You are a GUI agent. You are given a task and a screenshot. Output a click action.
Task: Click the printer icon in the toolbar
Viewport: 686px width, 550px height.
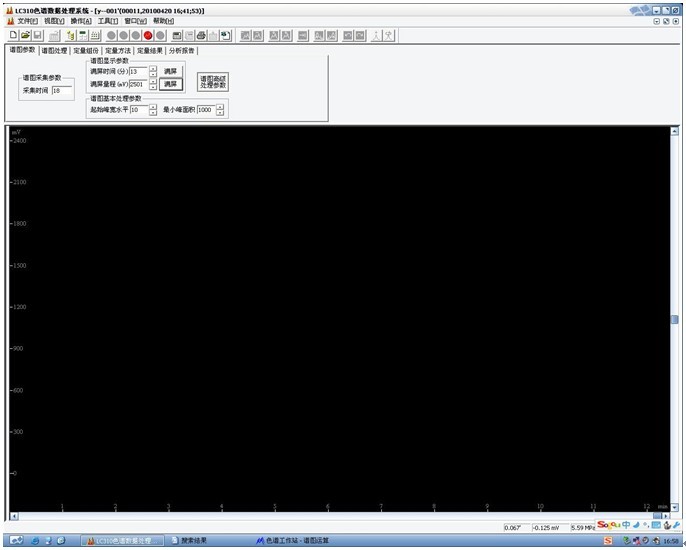pos(200,35)
